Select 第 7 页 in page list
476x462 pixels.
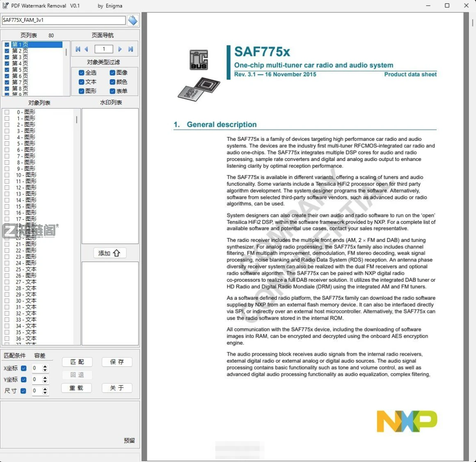(20, 82)
